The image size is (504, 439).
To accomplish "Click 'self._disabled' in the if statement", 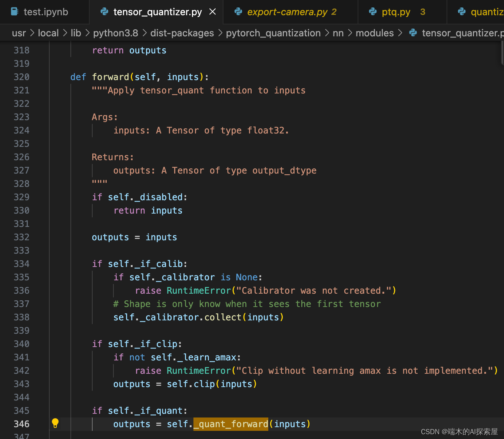I will [145, 197].
